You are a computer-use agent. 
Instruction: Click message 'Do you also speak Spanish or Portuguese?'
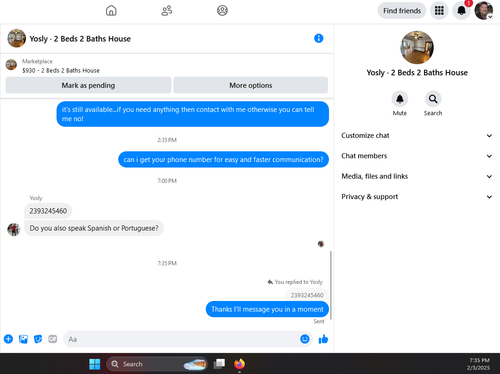94,228
